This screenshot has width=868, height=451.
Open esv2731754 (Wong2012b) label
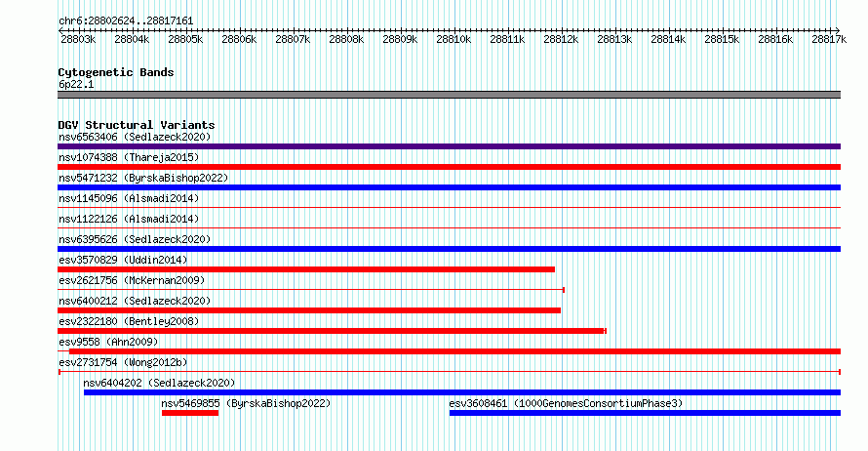point(123,362)
